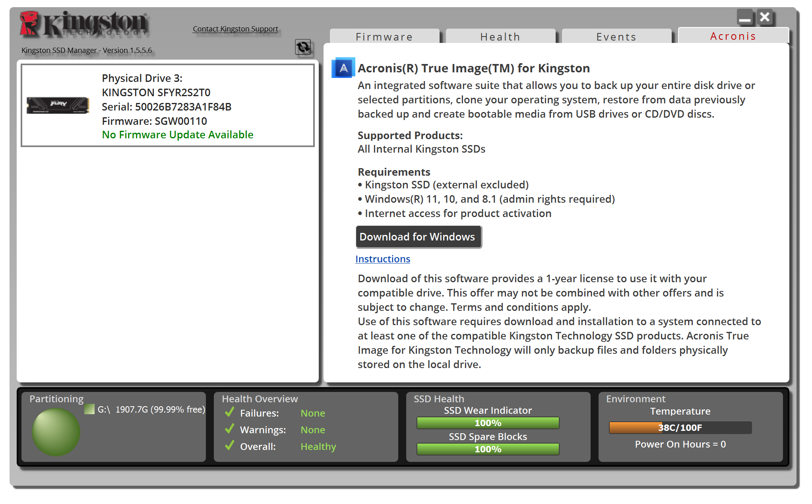The height and width of the screenshot is (504, 812).
Task: Click the Failures green checkmark icon
Action: [229, 413]
